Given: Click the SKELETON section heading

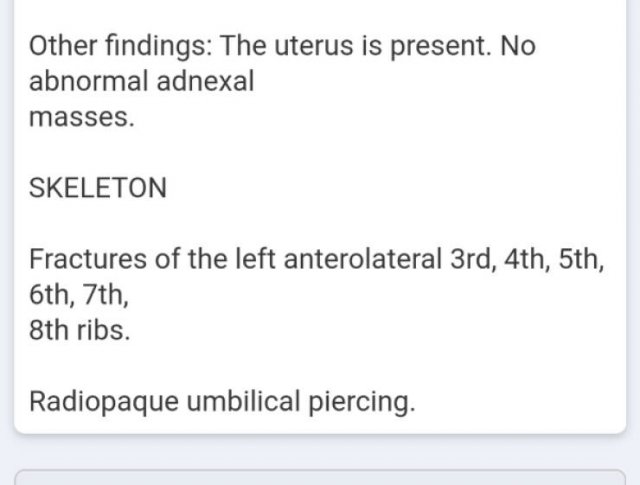Looking at the screenshot, I should (98, 188).
